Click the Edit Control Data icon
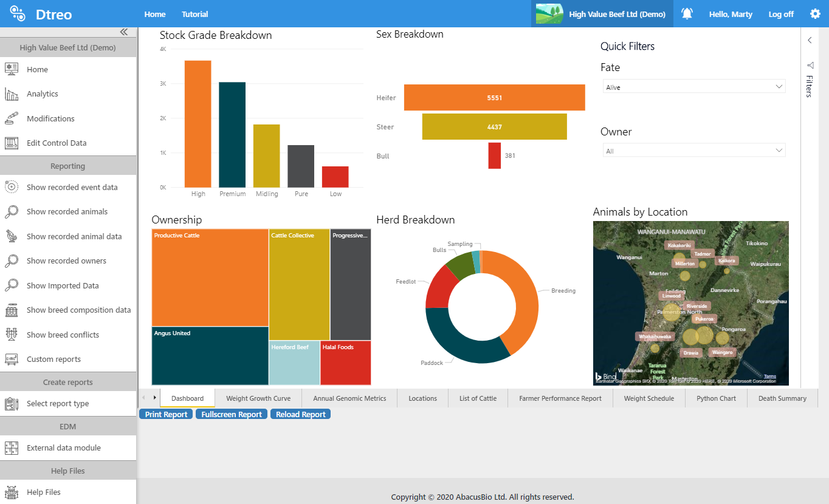 [12, 143]
